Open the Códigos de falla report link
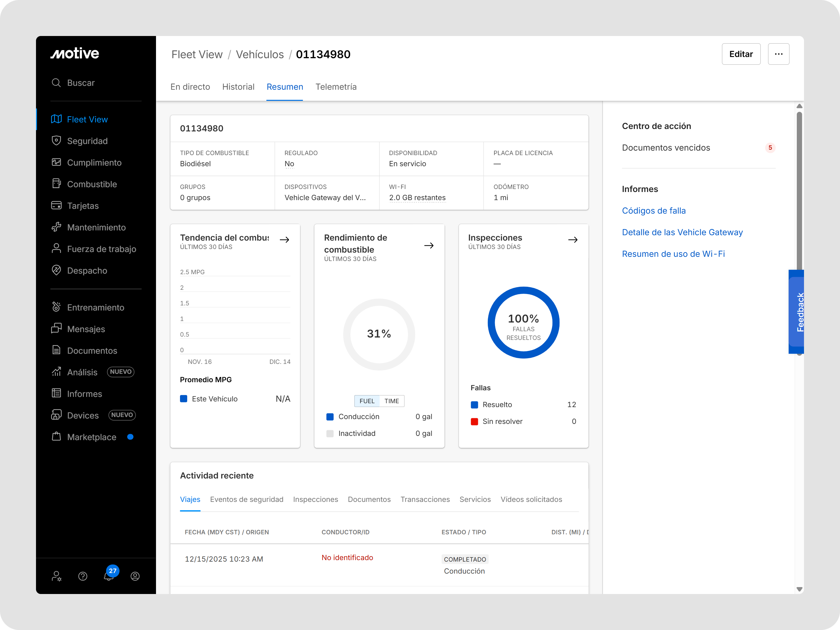 pos(653,211)
